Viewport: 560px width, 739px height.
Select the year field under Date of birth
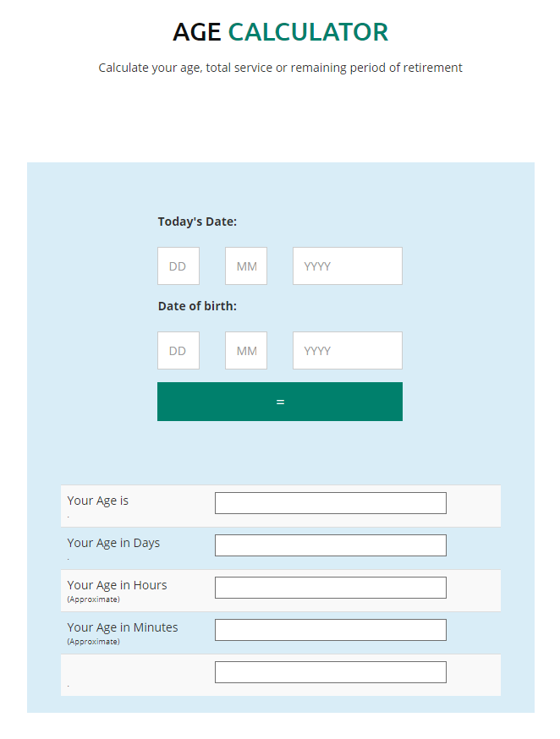(x=347, y=351)
